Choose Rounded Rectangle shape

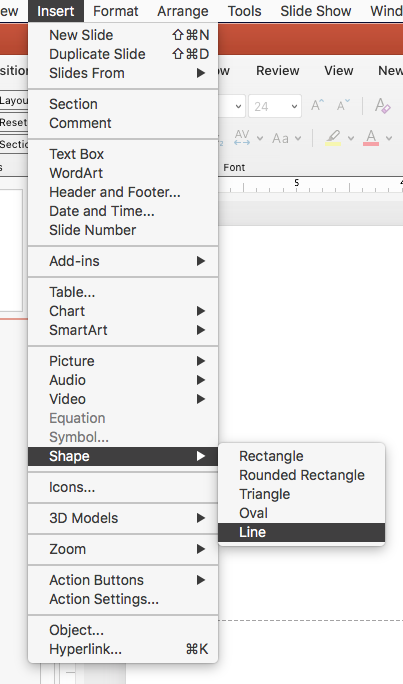pos(301,475)
